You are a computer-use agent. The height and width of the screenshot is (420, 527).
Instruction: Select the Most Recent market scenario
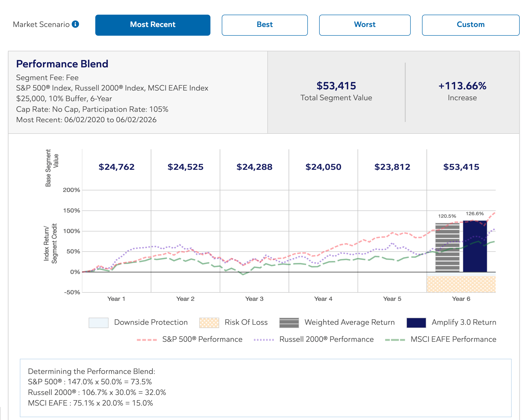point(153,25)
